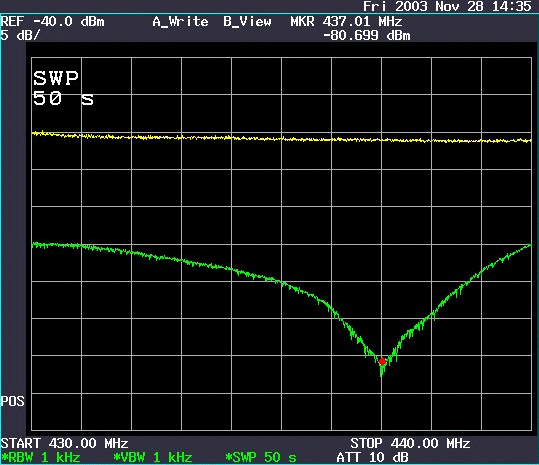Click the STOP 440.00 MHz field

click(410, 443)
